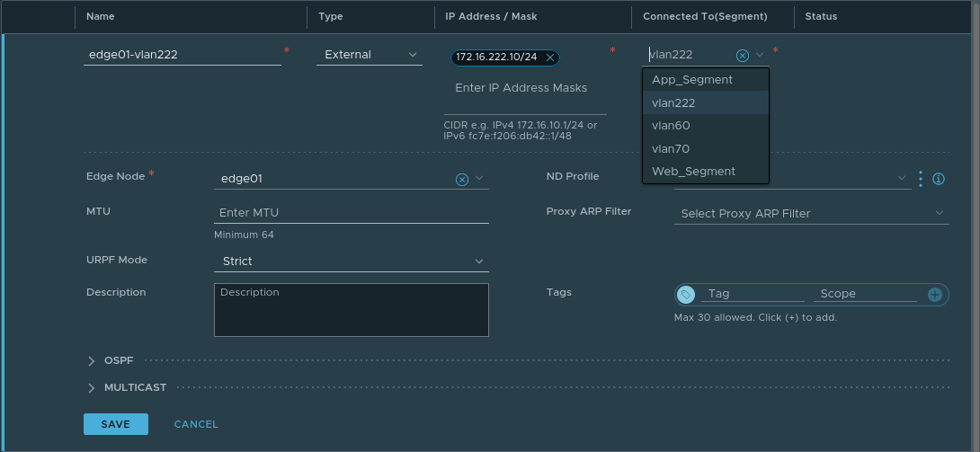This screenshot has width=980, height=452.
Task: Click the Description text area
Action: pyautogui.click(x=351, y=310)
